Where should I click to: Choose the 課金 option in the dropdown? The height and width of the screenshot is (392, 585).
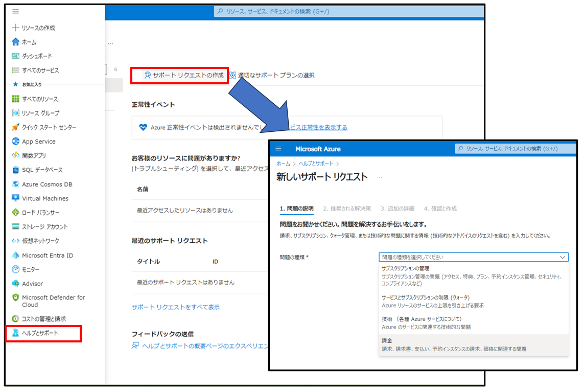click(x=386, y=340)
